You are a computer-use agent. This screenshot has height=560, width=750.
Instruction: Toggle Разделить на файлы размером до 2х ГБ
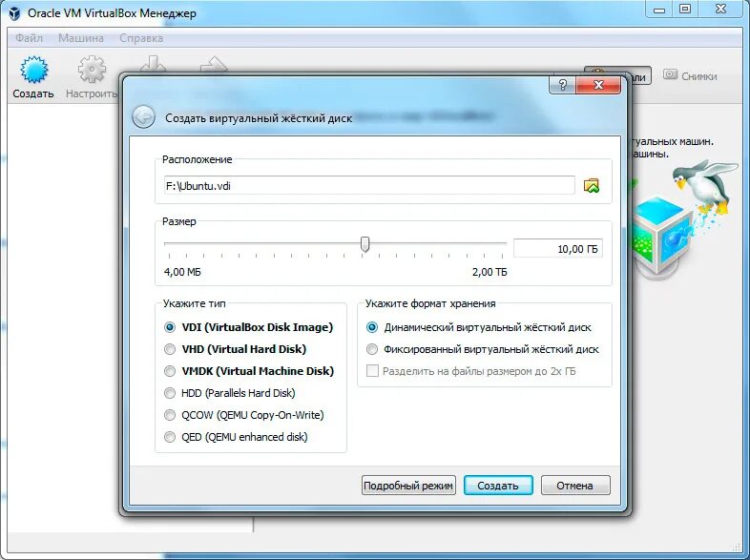pyautogui.click(x=471, y=371)
